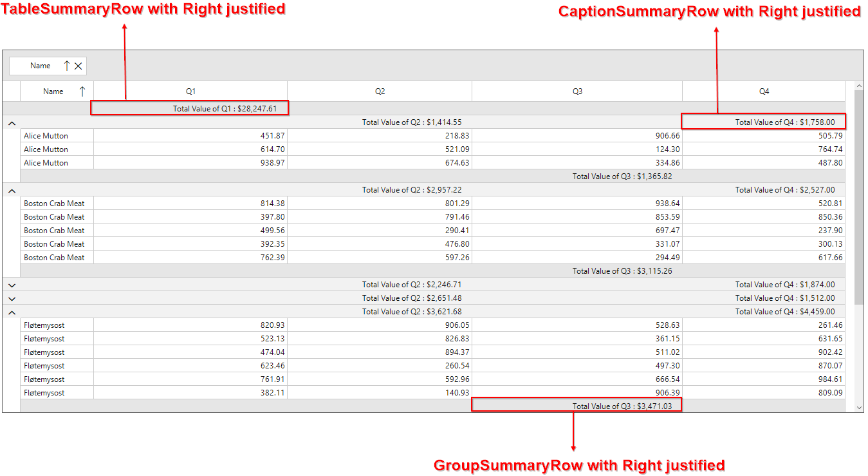Select the cell with value 476.80
Viewport: 868px width, 476px height.
(380, 244)
